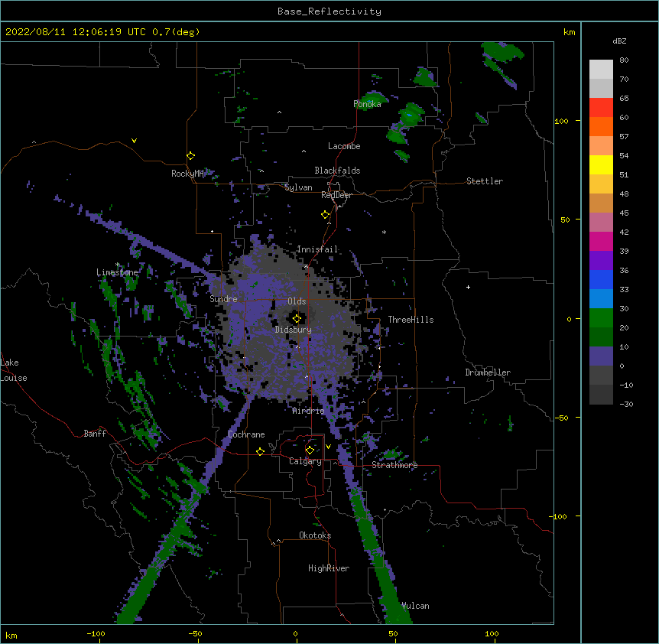Click the Drumheller town label
659x644 pixels.
point(488,372)
